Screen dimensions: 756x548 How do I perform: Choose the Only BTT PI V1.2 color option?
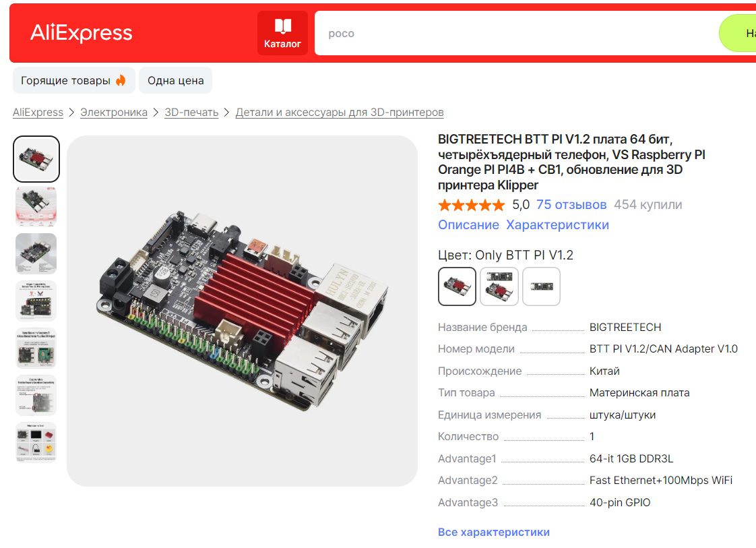coord(457,286)
